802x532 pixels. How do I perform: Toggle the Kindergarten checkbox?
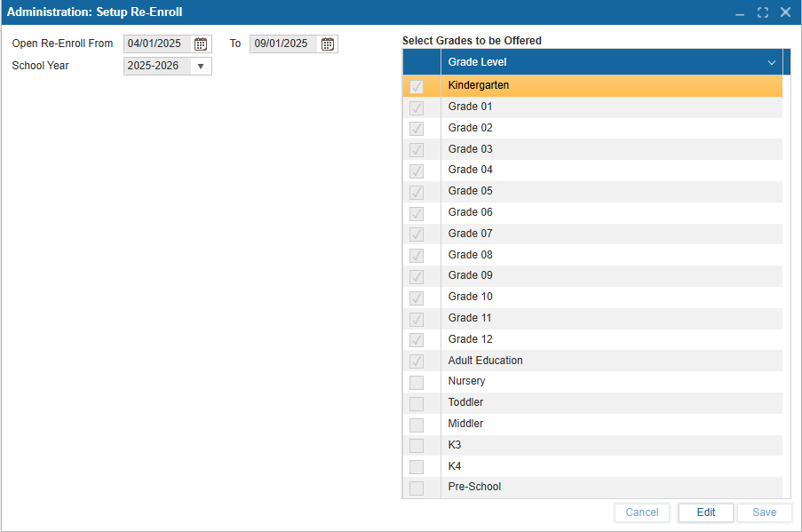tap(417, 87)
